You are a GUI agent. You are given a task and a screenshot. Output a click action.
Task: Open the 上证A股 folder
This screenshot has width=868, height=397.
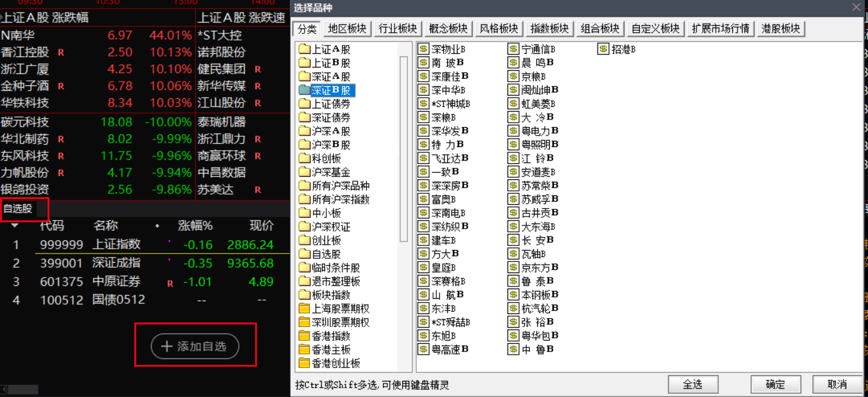(x=325, y=49)
